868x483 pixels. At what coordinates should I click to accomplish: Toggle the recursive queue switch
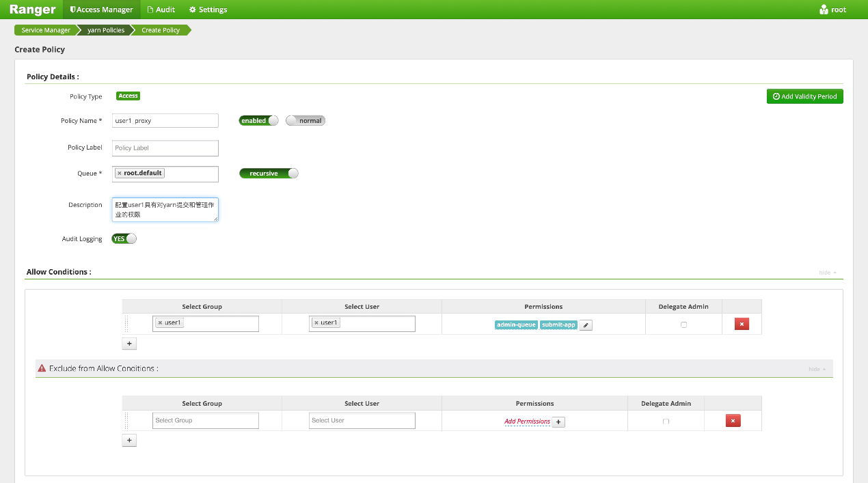[269, 174]
